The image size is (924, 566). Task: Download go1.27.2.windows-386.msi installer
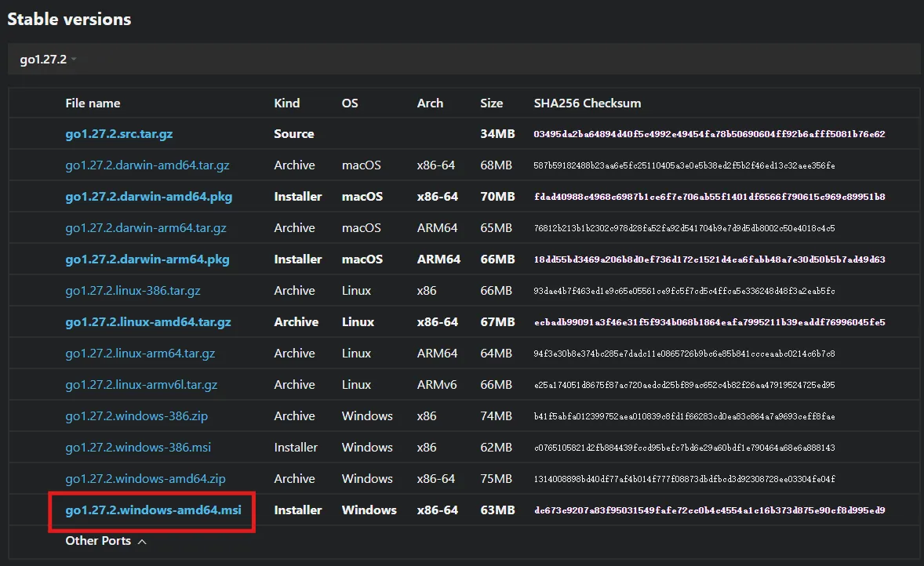pos(138,448)
